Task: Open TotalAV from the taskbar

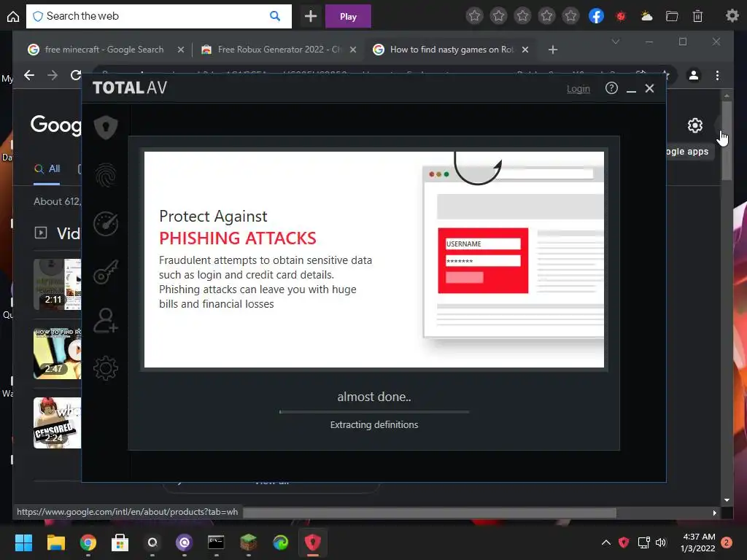Action: [x=312, y=542]
